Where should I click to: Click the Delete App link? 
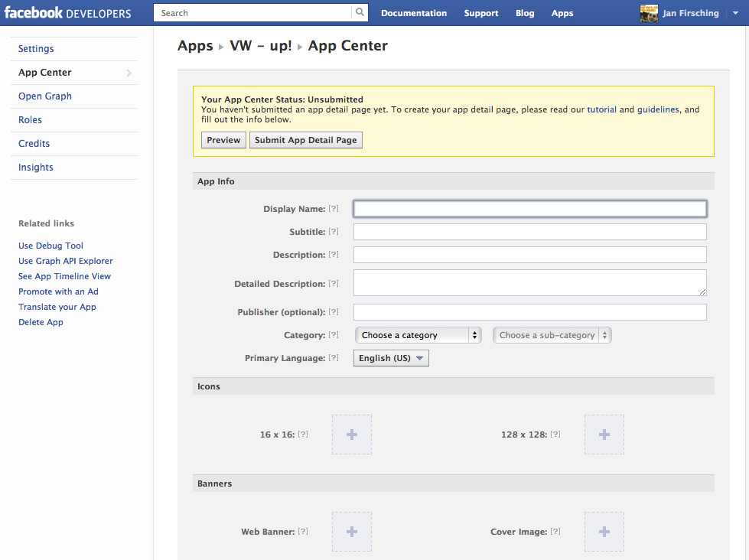coord(41,322)
